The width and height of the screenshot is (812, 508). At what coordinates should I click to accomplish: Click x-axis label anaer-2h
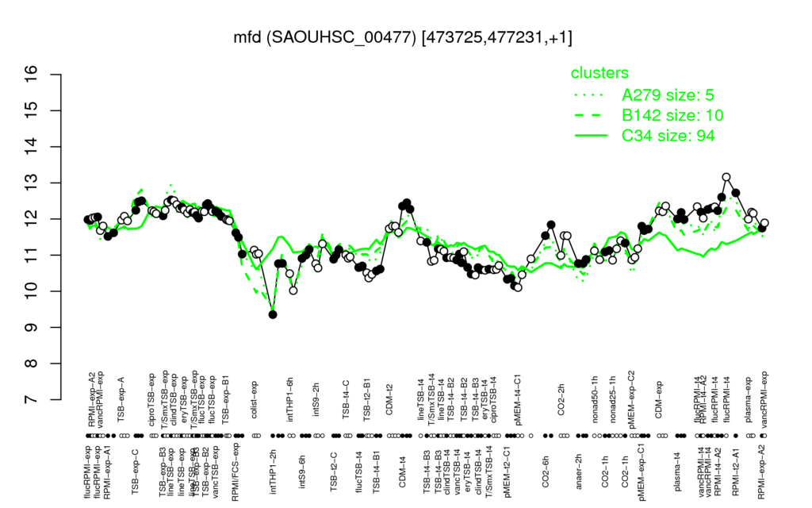tap(579, 471)
